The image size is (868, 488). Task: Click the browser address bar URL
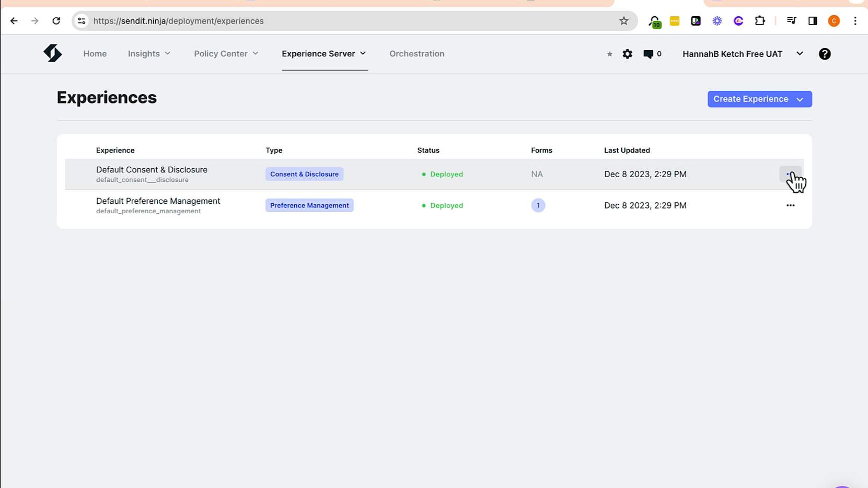tap(178, 21)
